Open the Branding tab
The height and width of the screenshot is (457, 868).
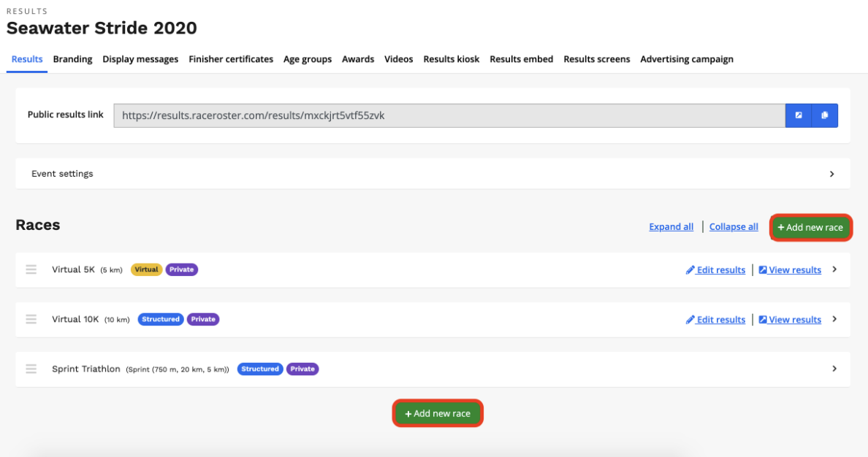[x=72, y=59]
